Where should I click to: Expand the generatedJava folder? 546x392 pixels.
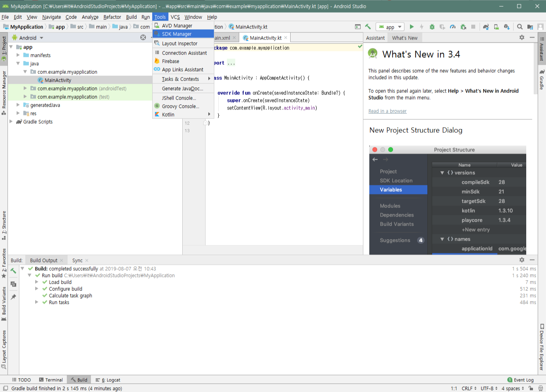point(18,105)
